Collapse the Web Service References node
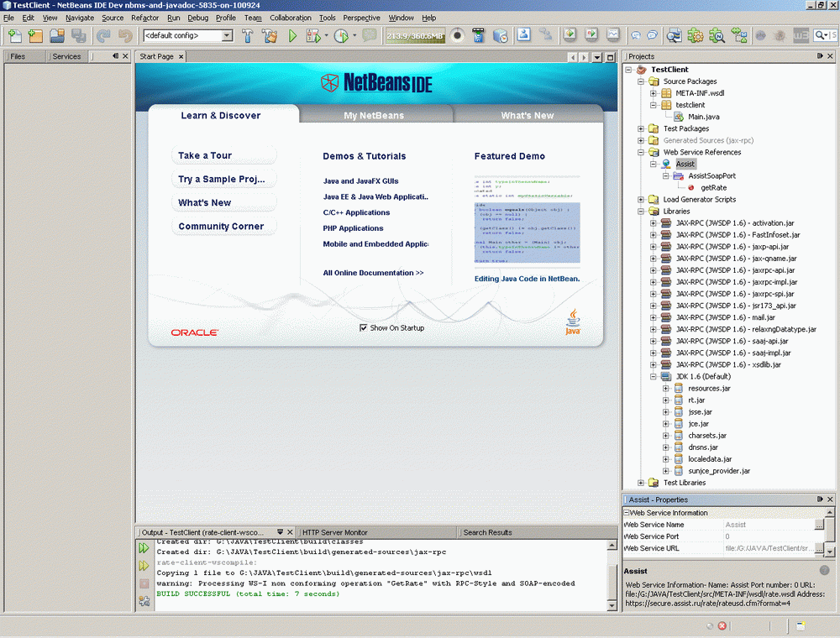Screen dimensions: 840x638 [641, 152]
